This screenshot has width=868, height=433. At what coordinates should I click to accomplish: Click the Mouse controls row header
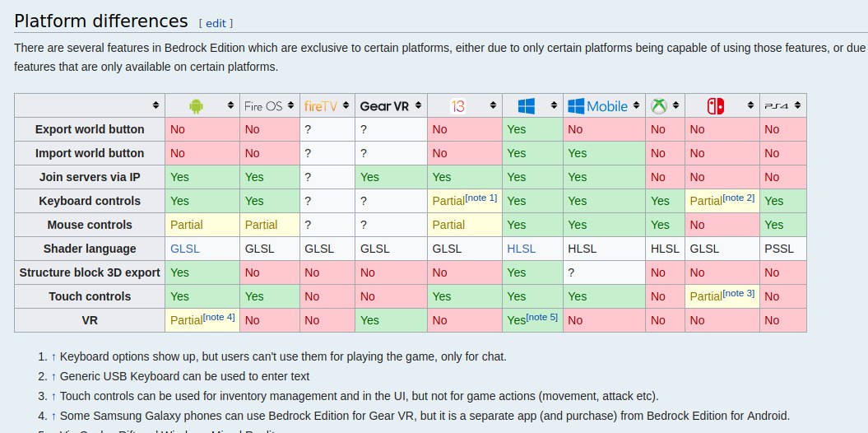90,225
